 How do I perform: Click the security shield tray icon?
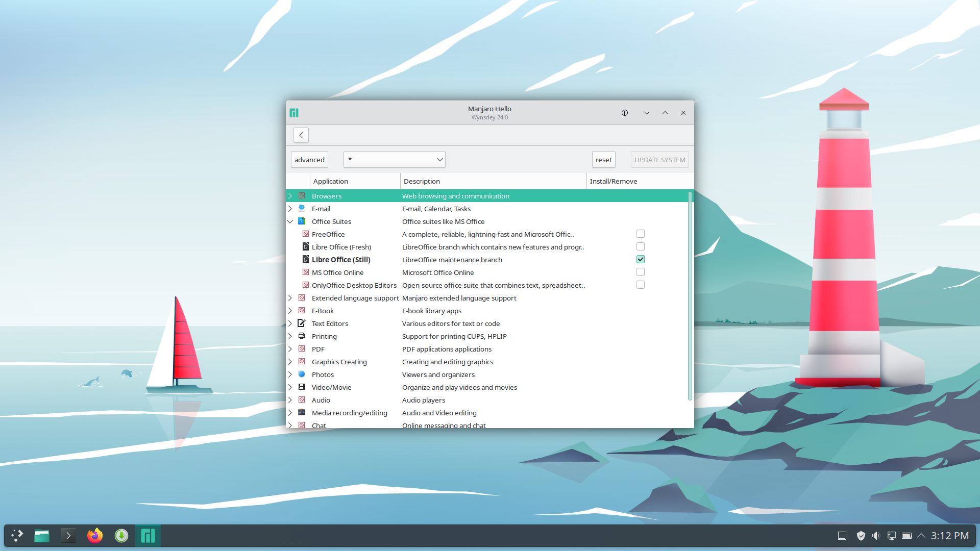tap(861, 536)
